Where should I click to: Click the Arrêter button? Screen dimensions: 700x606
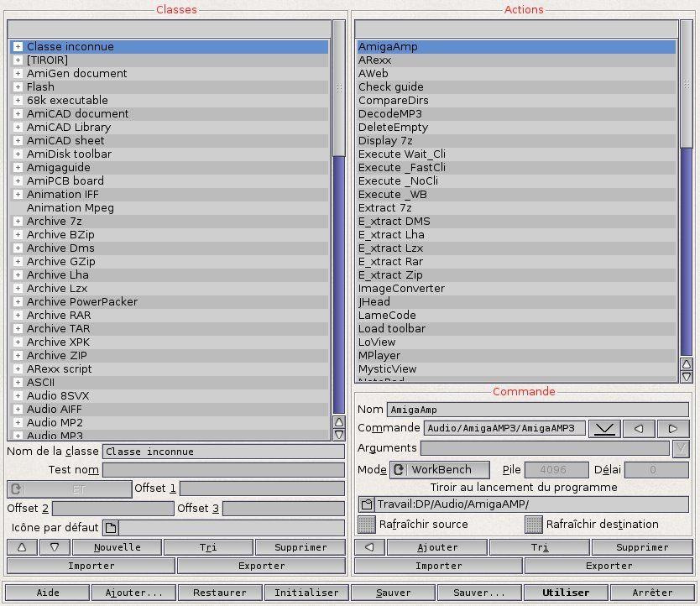652,593
